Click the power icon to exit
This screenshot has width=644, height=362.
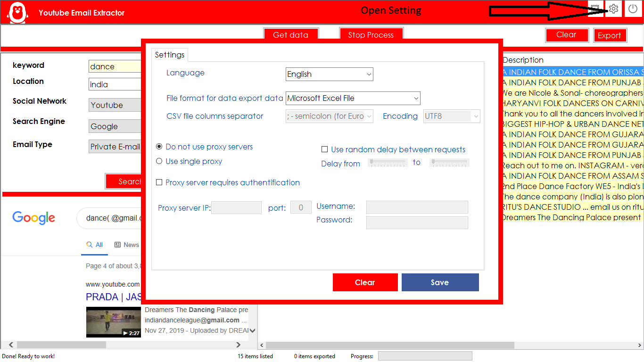(633, 8)
